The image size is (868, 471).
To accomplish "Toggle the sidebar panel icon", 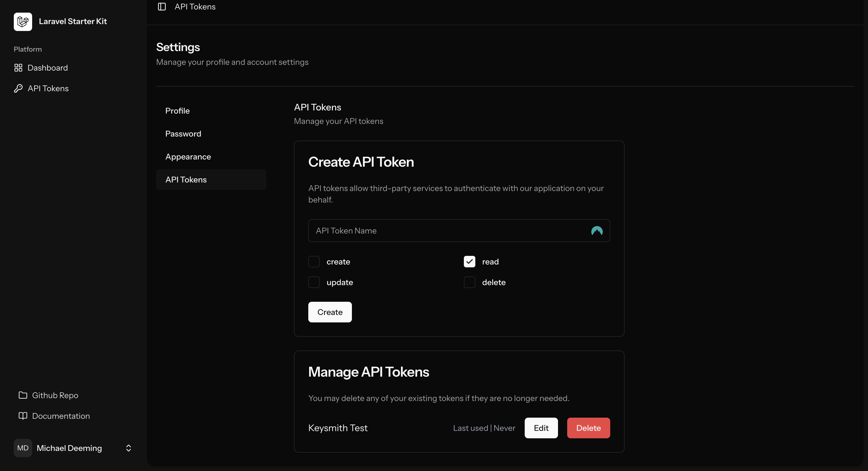I will tap(162, 7).
